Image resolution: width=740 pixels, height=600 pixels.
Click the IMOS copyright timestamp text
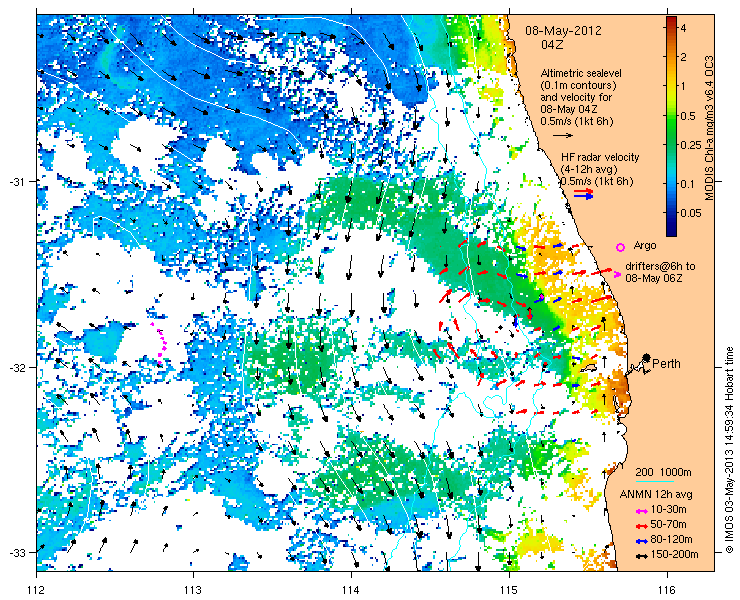[x=730, y=449]
